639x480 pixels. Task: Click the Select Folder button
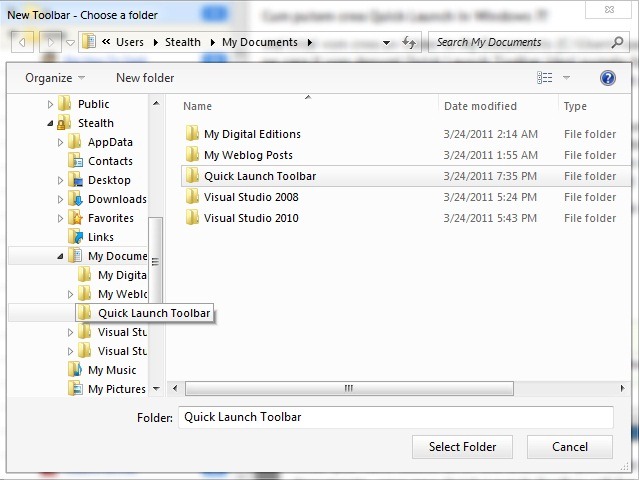pos(462,447)
